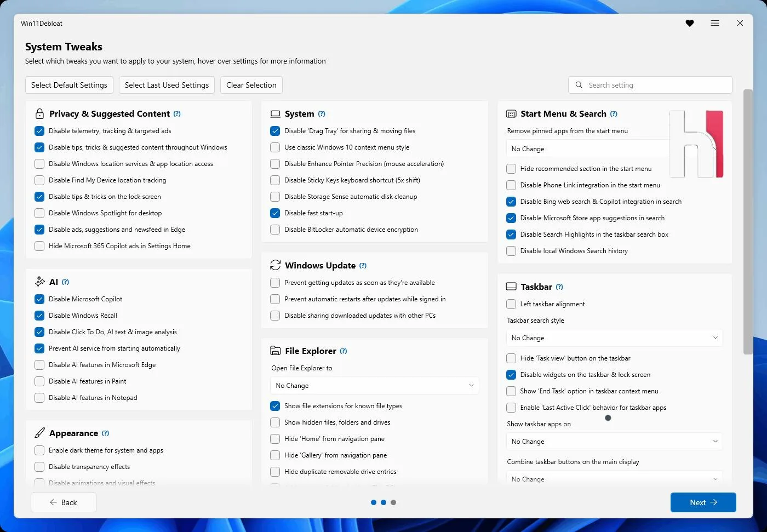Viewport: 767px width, 532px height.
Task: Click Clear Selection button
Action: 251,85
